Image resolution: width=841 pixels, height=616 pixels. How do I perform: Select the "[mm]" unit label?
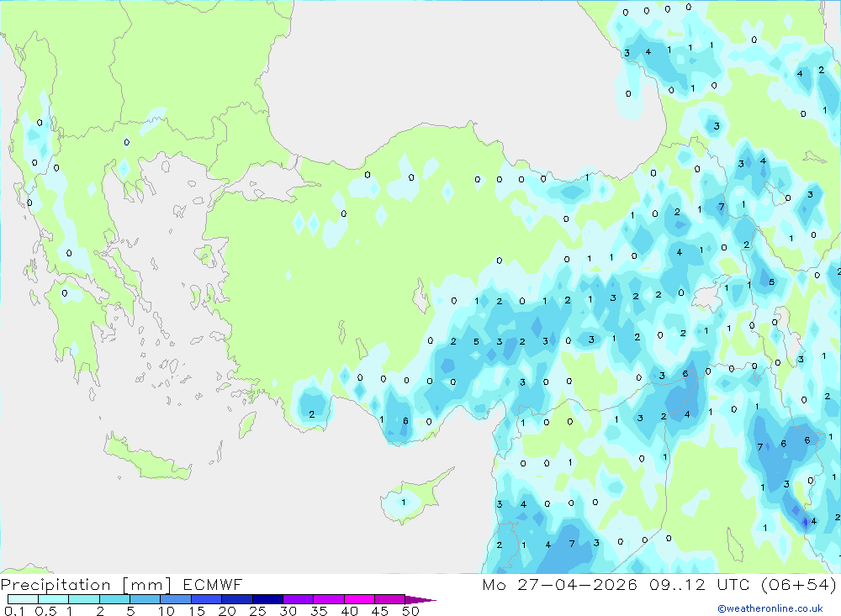tap(146, 585)
